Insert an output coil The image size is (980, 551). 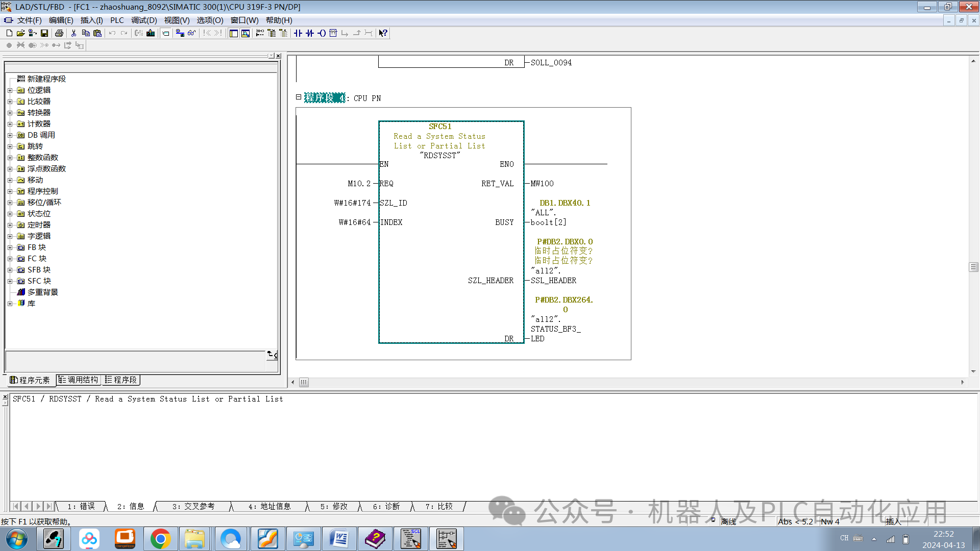pos(322,33)
